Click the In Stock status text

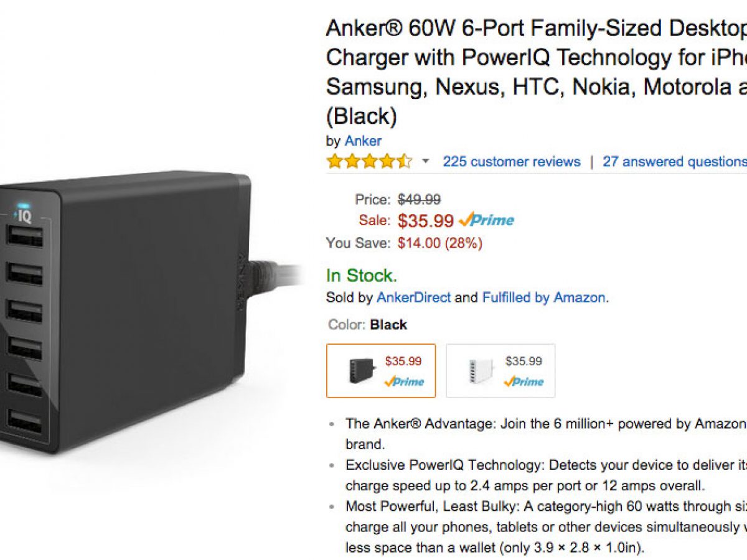361,275
